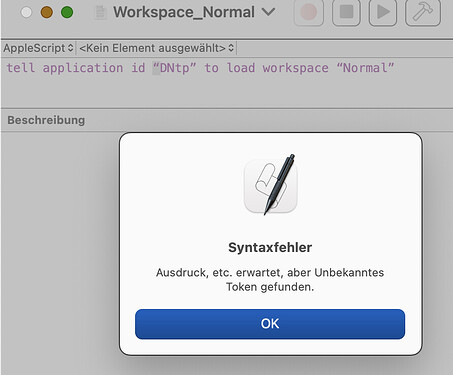Click the document icon beside Workspace_Normal
Image resolution: width=453 pixels, height=375 pixels.
(100, 13)
